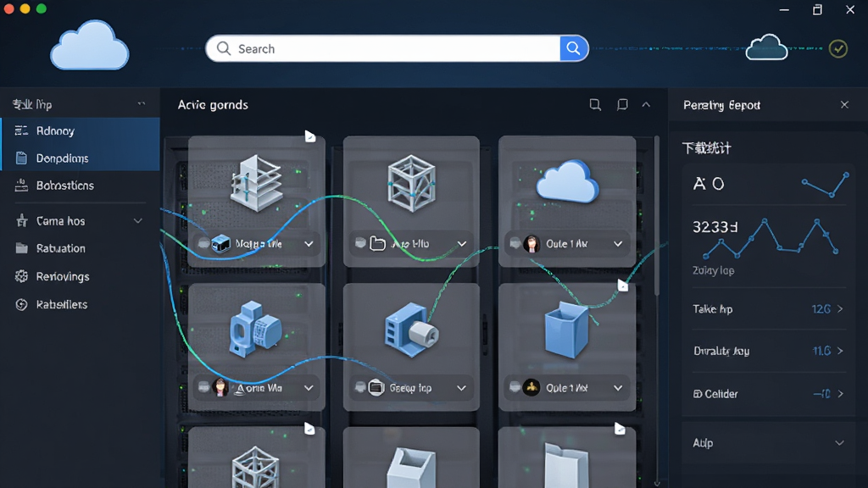The height and width of the screenshot is (488, 868).
Task: Click the folder icon on the middle top card
Action: [377, 243]
